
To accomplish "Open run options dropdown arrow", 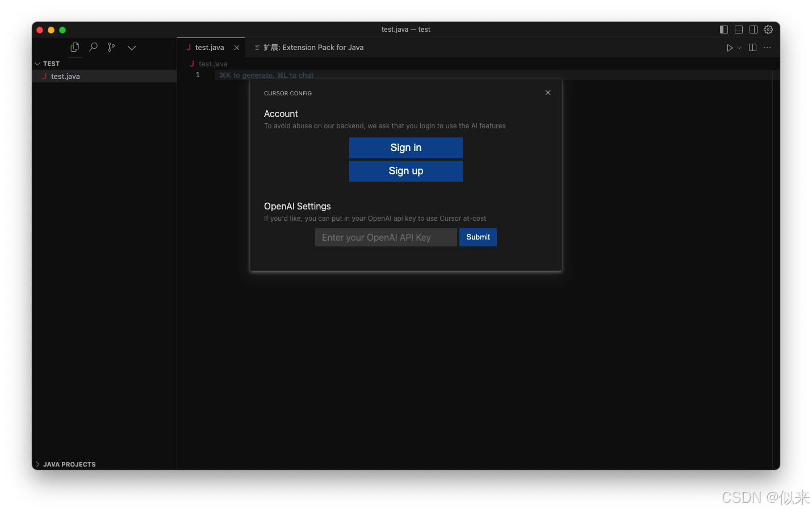I will (x=739, y=48).
